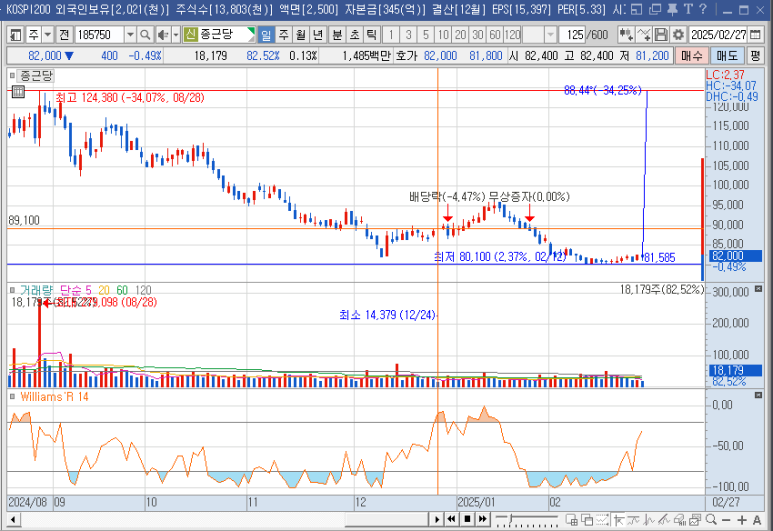Click the date field 2025/02/27
The image size is (773, 531).
click(718, 35)
